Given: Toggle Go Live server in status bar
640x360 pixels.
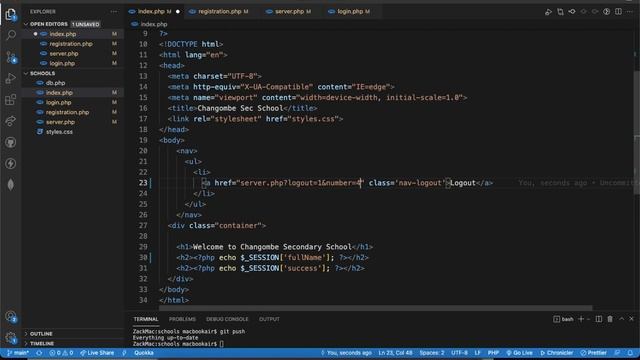Looking at the screenshot, I should click(519, 353).
